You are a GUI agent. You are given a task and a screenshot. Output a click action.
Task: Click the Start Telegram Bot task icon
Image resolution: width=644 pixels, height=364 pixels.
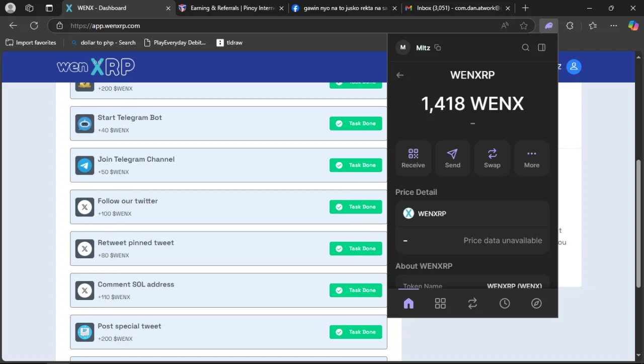coord(85,123)
